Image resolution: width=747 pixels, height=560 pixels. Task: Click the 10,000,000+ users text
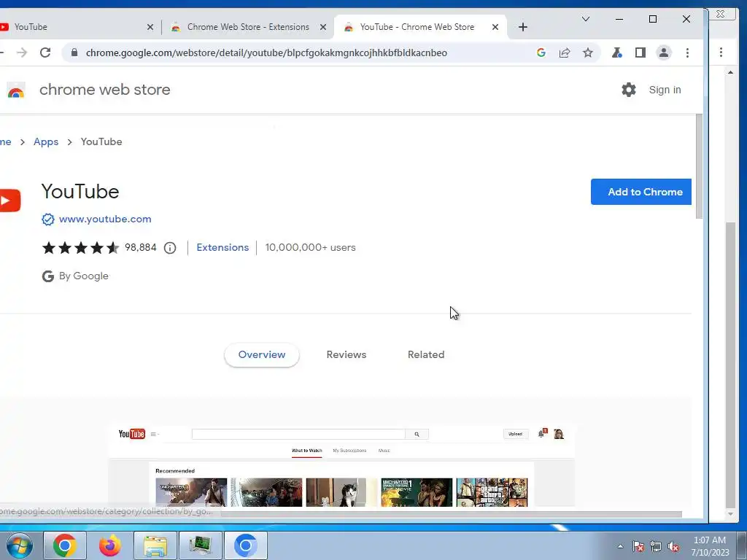[310, 248]
